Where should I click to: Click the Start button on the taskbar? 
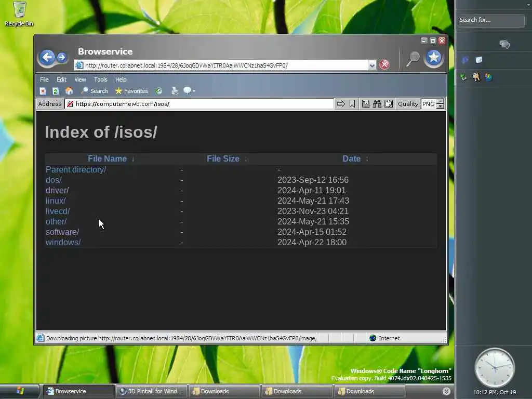coord(20,391)
